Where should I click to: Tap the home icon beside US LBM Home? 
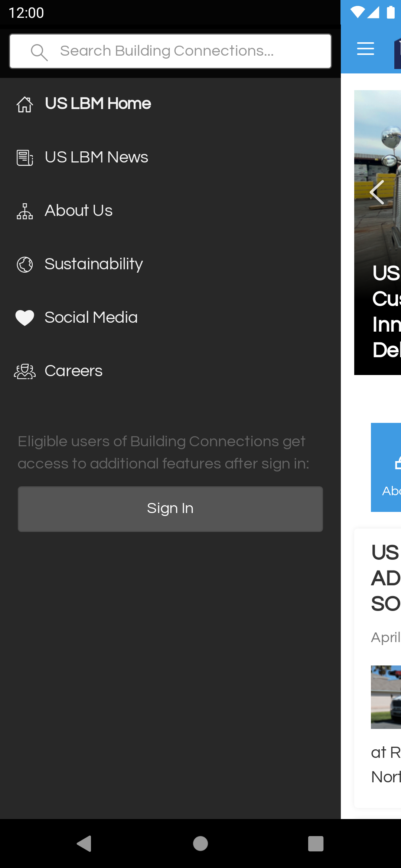(x=25, y=104)
